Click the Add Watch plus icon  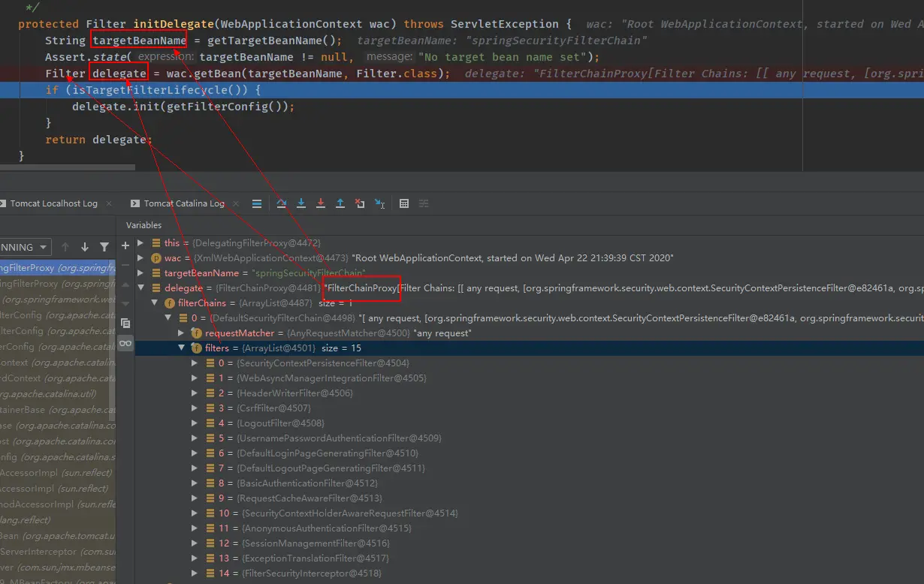point(125,245)
